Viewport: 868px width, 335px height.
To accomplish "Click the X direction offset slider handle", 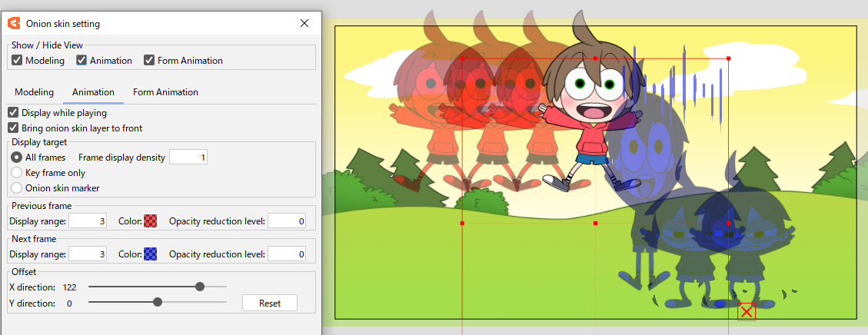I will click(200, 287).
